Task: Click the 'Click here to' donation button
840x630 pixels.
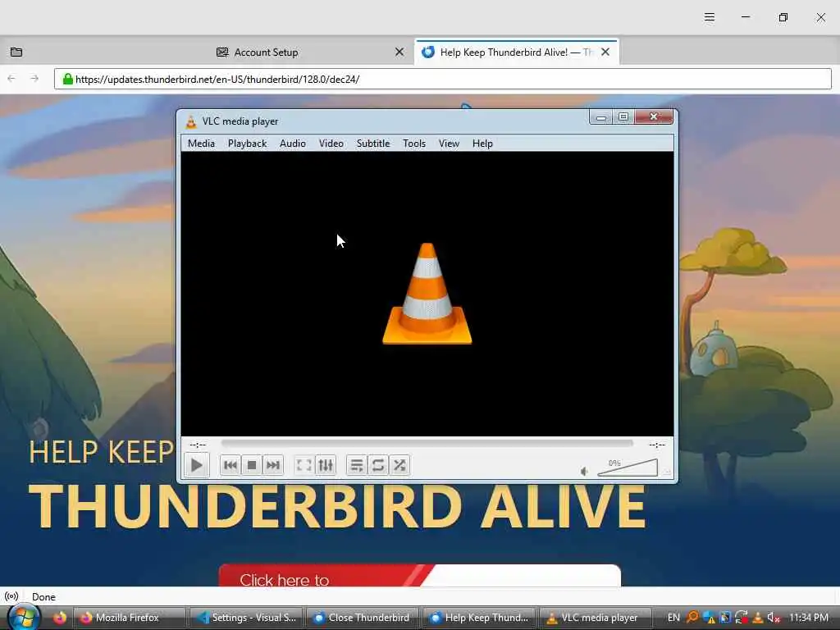Action: (x=420, y=576)
